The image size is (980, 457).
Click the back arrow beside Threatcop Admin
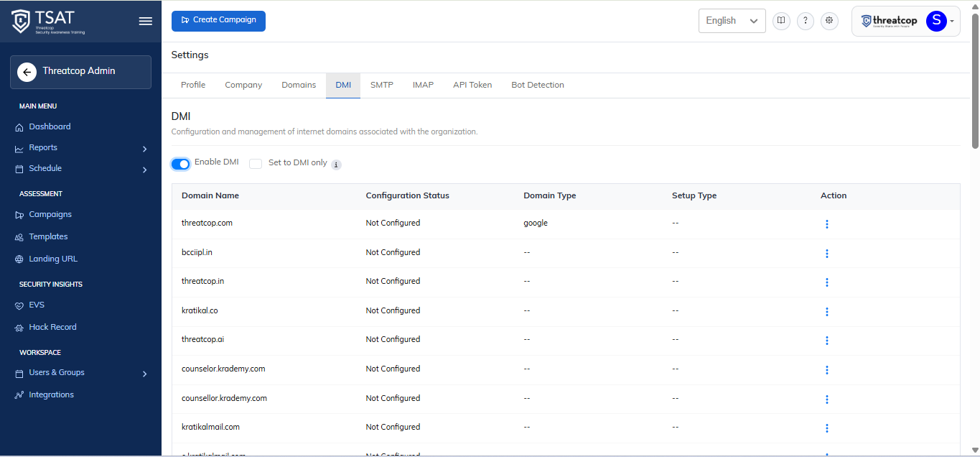click(x=27, y=72)
